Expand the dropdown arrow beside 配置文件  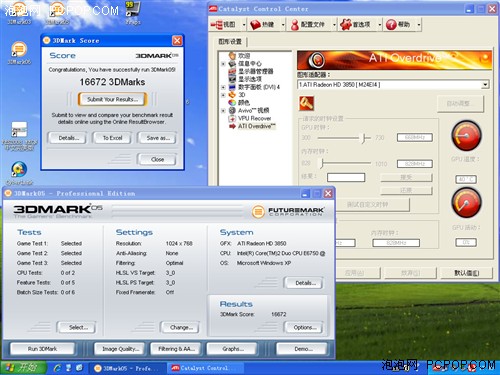click(334, 25)
